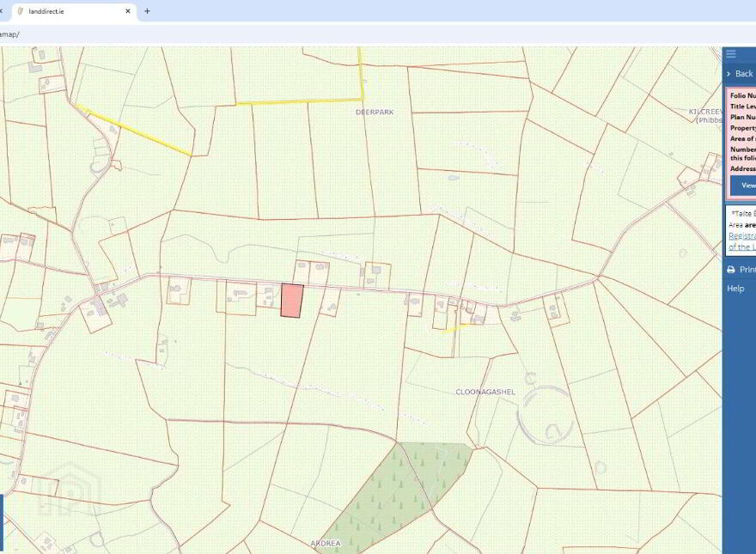Image resolution: width=756 pixels, height=554 pixels.
Task: Open a new browser tab
Action: [x=147, y=11]
